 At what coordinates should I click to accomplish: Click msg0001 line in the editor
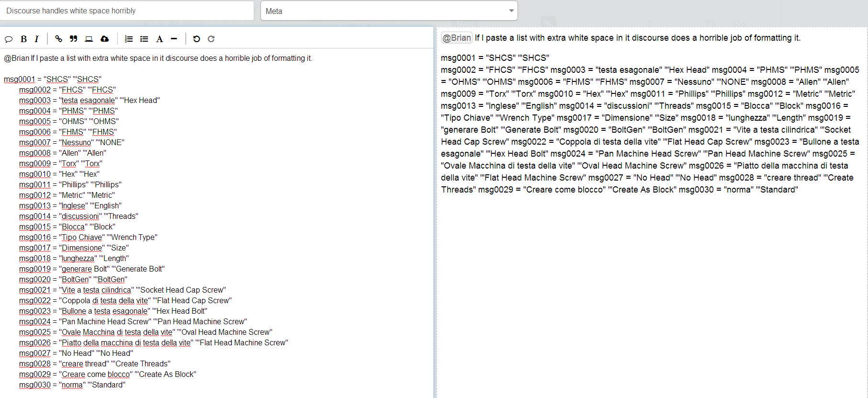tap(53, 80)
